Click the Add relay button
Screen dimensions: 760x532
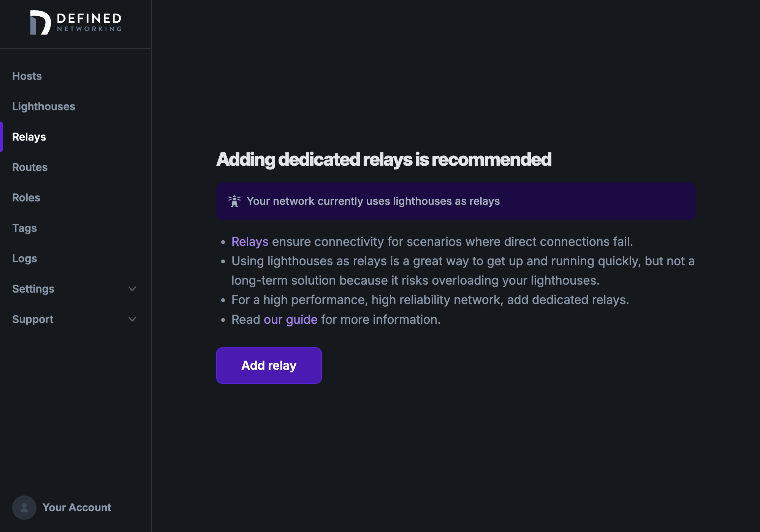[x=269, y=365]
